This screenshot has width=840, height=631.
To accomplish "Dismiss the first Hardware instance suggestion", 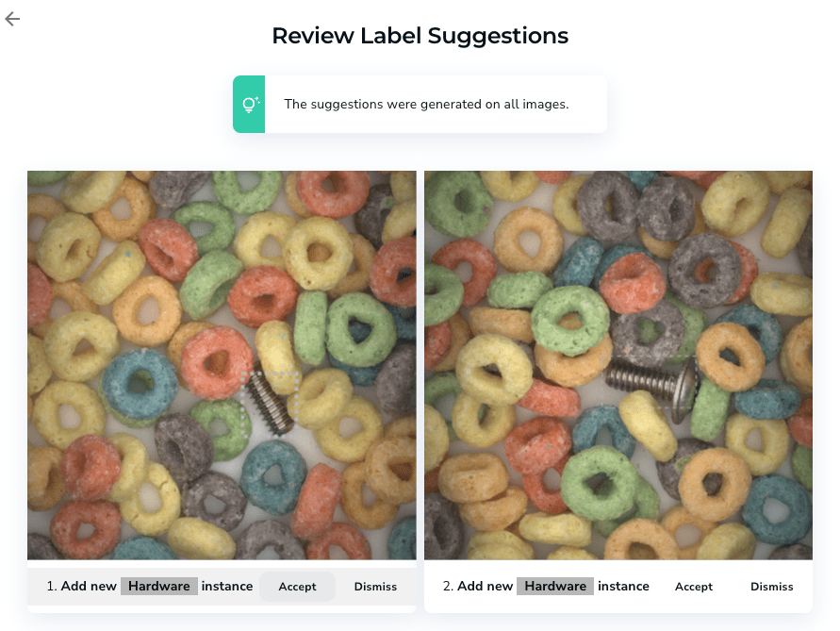I will [375, 587].
